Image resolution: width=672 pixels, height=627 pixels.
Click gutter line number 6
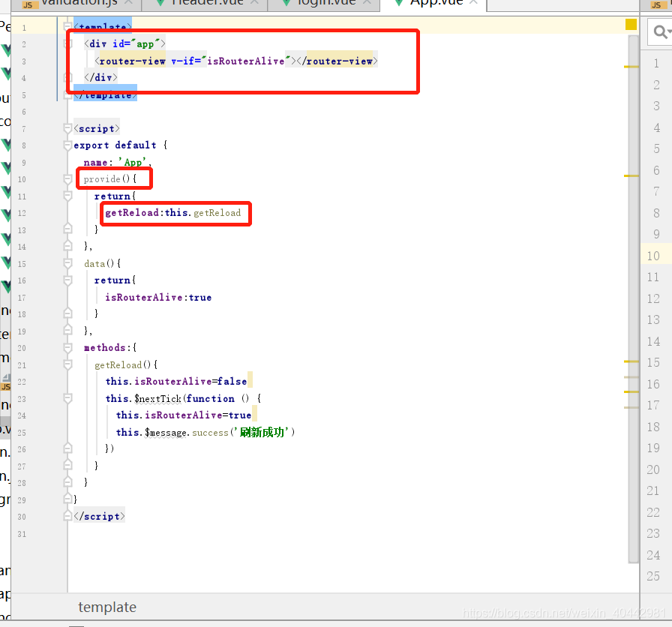(24, 112)
